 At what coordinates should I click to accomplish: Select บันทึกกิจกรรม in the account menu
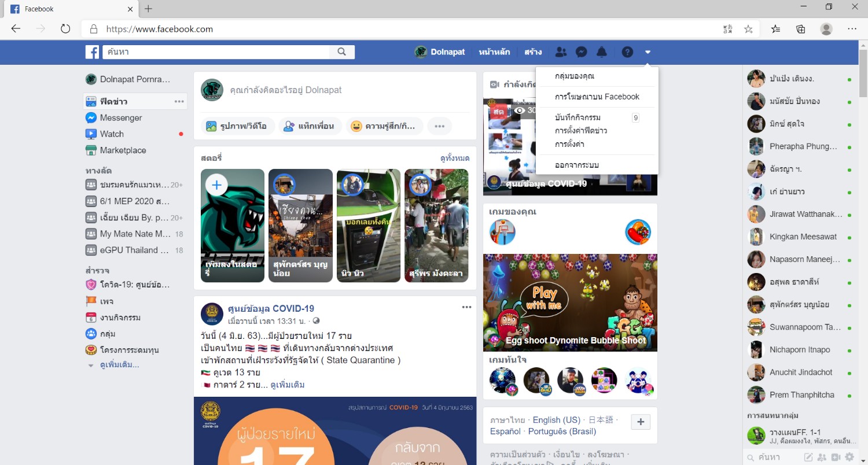point(597,117)
